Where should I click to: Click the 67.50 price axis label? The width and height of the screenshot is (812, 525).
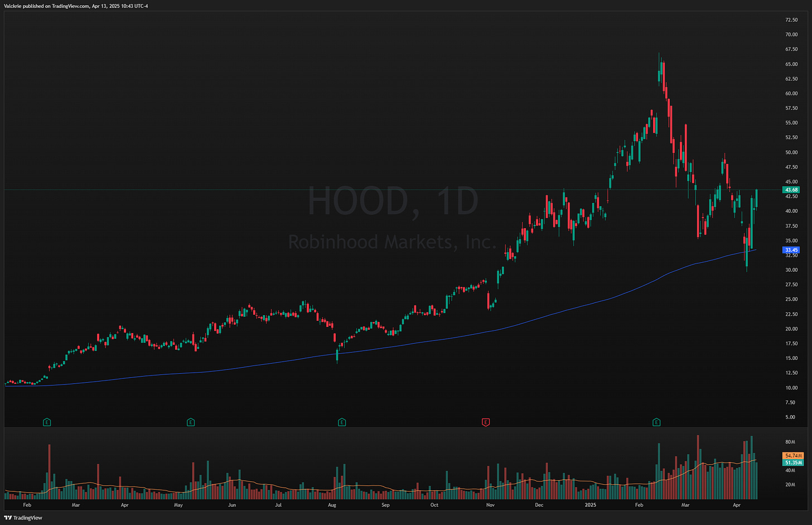click(791, 49)
